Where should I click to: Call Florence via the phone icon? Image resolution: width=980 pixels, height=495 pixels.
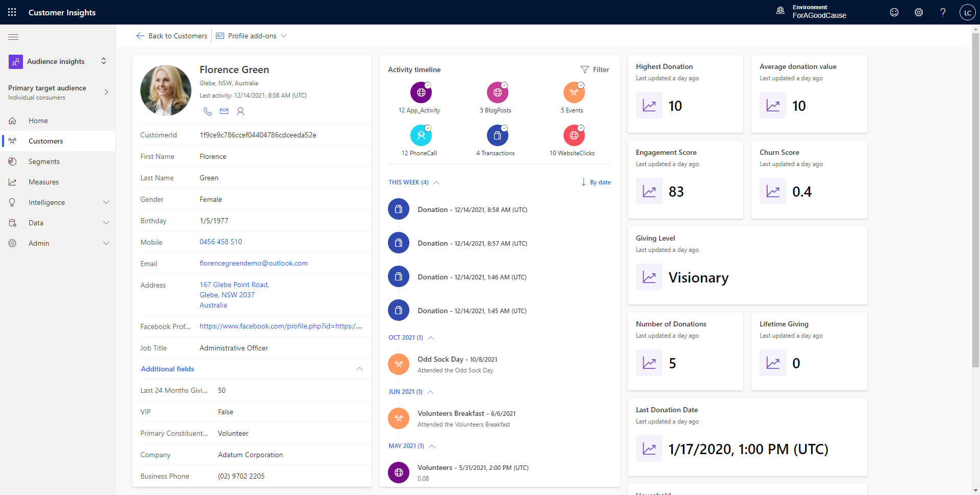[207, 111]
